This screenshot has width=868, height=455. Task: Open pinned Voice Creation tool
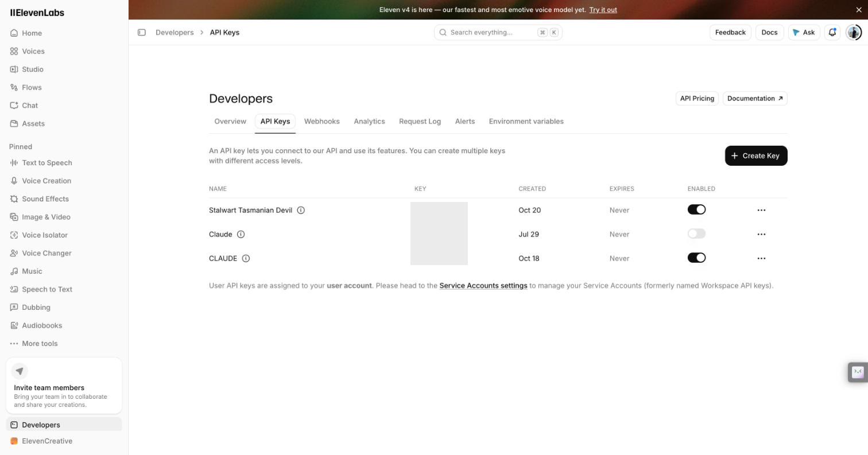(64, 181)
